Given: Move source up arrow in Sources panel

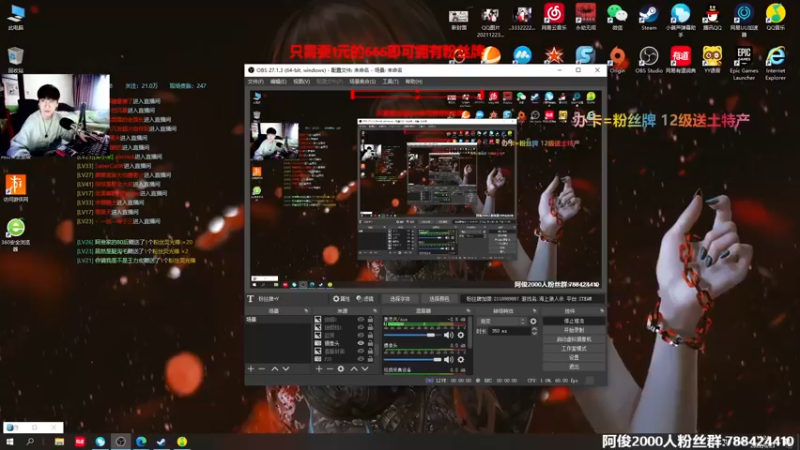Looking at the screenshot, I should coord(354,368).
